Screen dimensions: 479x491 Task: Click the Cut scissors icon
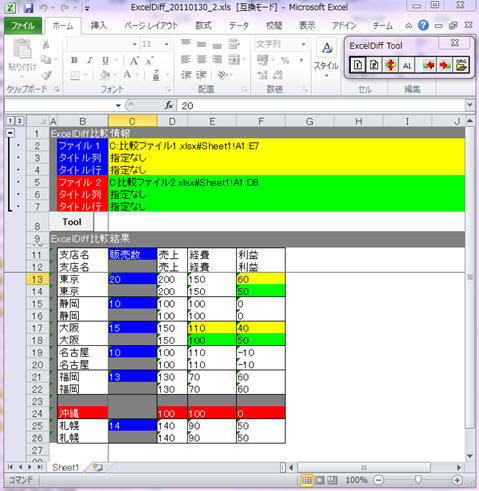click(46, 44)
